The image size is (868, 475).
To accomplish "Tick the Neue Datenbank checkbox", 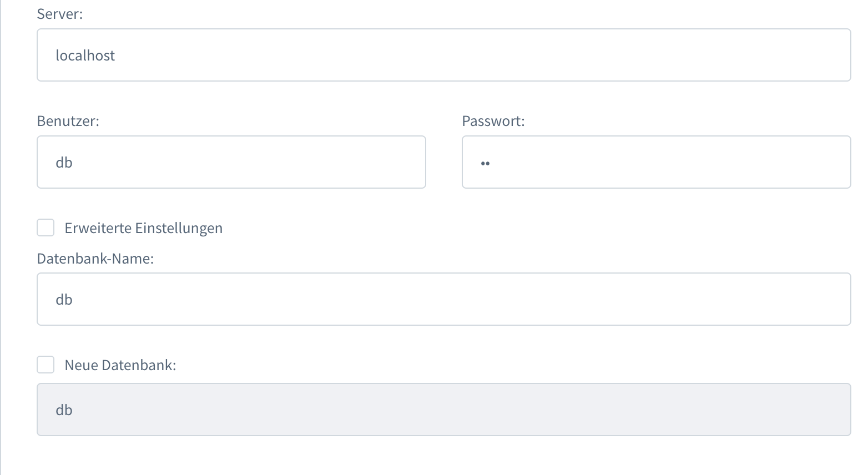I will click(x=46, y=365).
